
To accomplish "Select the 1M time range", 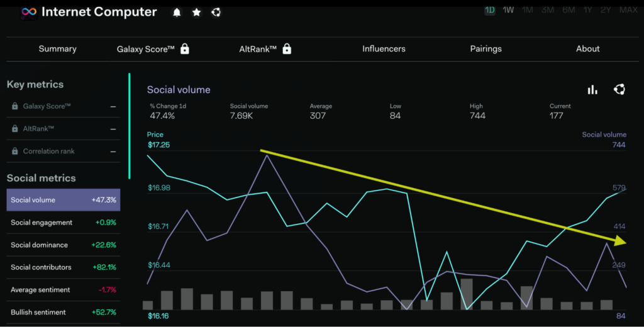I will [528, 10].
